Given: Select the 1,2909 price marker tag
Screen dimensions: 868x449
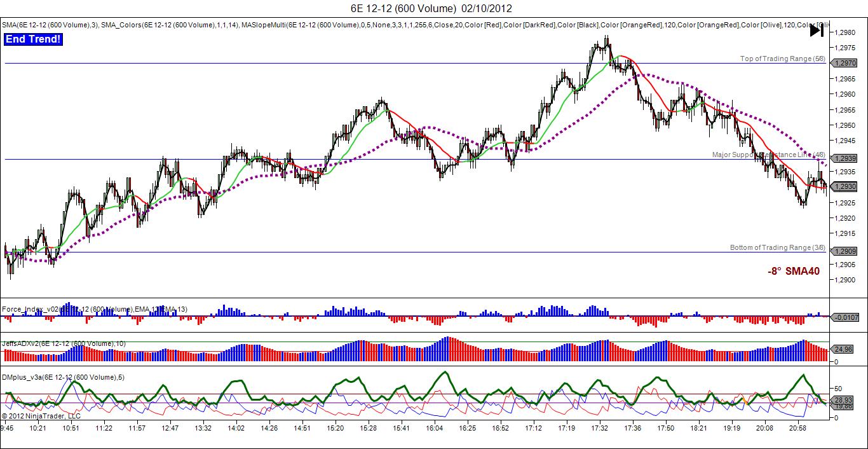Looking at the screenshot, I should (844, 251).
